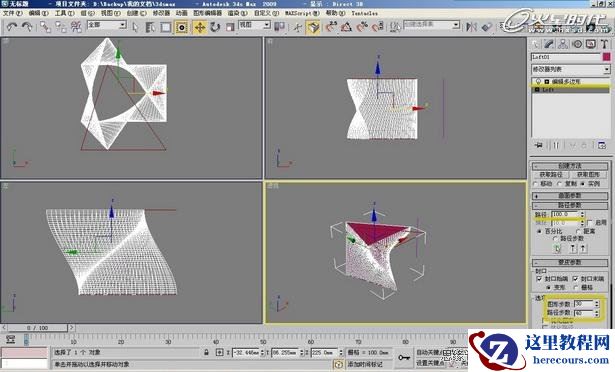
Task: Click the Path Steps spinner arrows
Action: click(597, 313)
